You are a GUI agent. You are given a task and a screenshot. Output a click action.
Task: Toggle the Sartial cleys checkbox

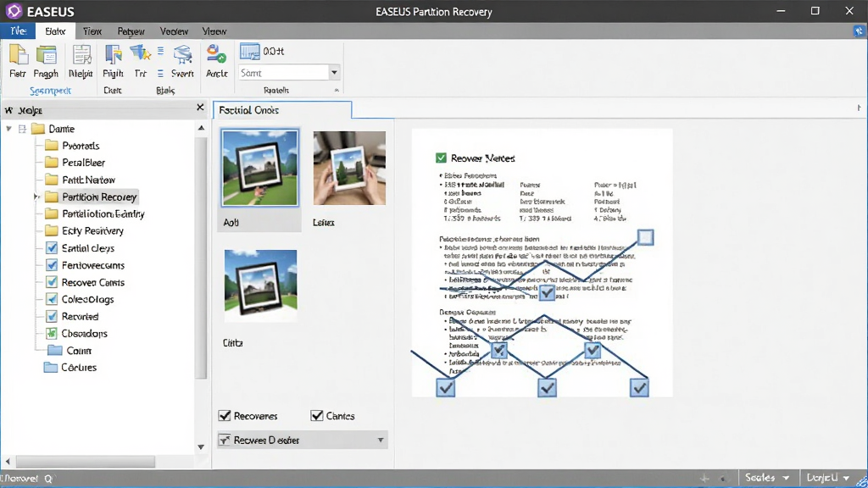(x=52, y=248)
